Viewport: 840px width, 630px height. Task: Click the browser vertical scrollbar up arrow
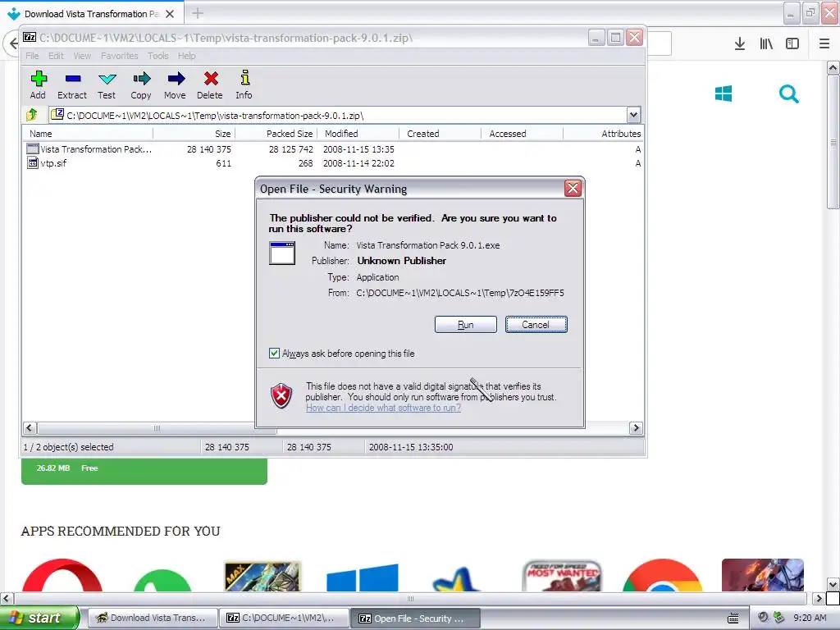(x=833, y=67)
